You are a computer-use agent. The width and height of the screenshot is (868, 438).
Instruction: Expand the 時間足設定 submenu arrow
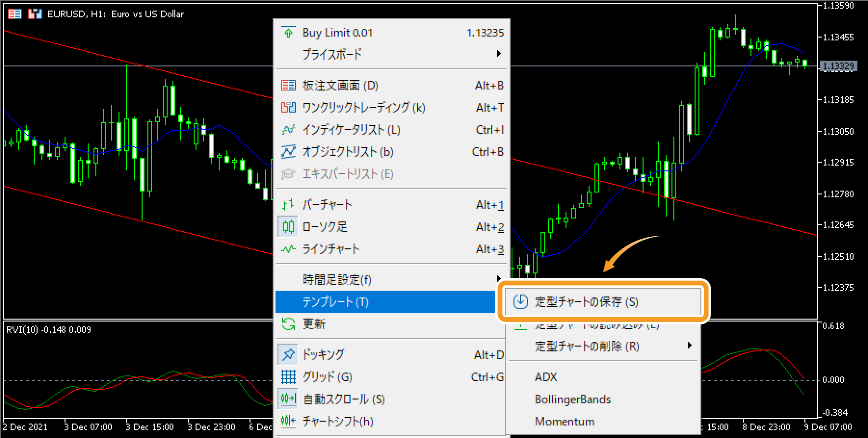[499, 279]
